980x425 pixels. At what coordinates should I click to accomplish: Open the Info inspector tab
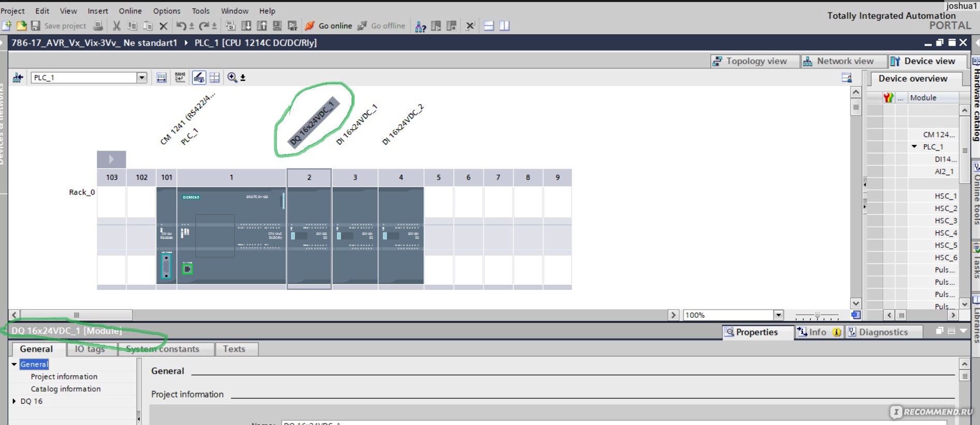click(819, 332)
